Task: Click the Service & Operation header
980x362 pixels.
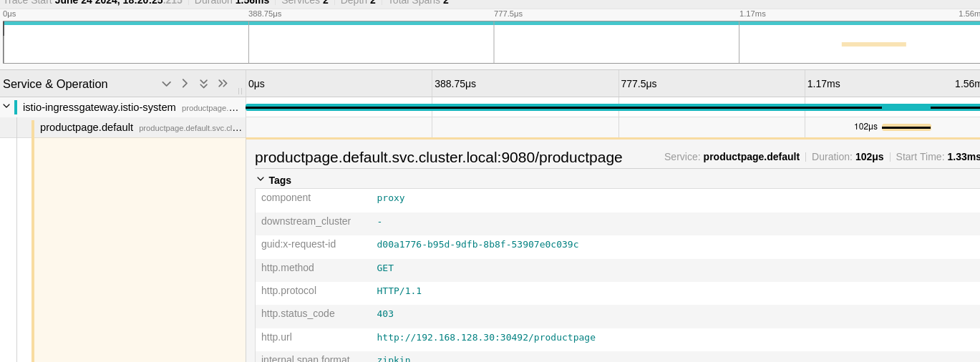Action: click(x=55, y=84)
